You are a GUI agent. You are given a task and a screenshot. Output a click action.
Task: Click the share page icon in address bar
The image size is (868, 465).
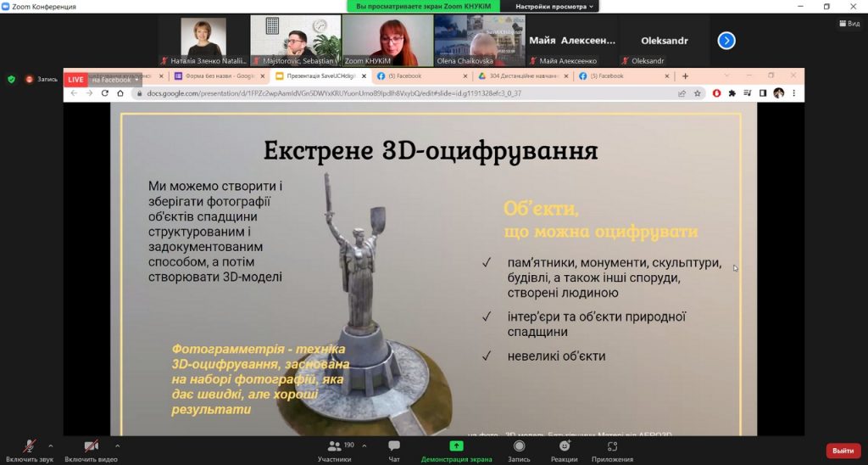[x=682, y=93]
